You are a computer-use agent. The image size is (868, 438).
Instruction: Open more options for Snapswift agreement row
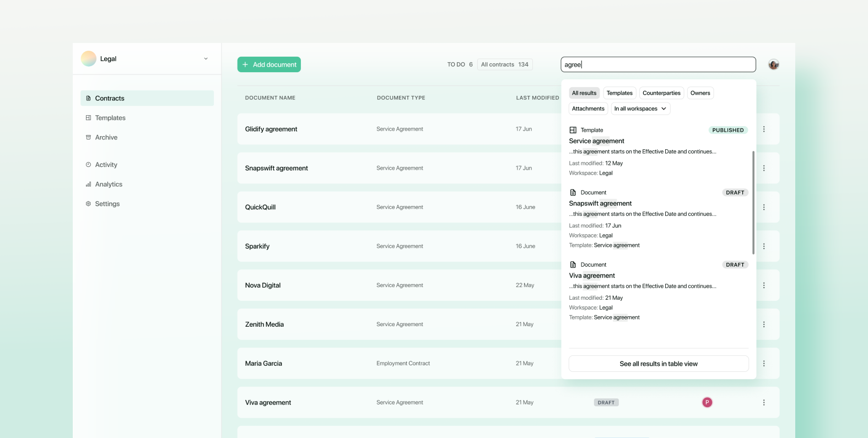[764, 168]
